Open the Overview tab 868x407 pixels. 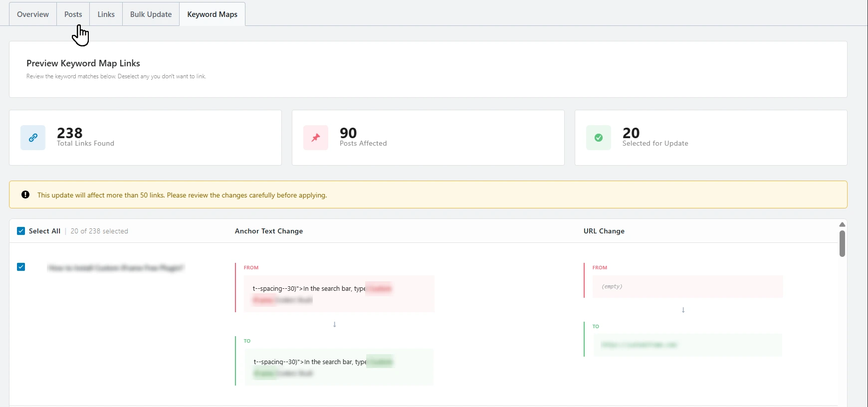tap(33, 14)
